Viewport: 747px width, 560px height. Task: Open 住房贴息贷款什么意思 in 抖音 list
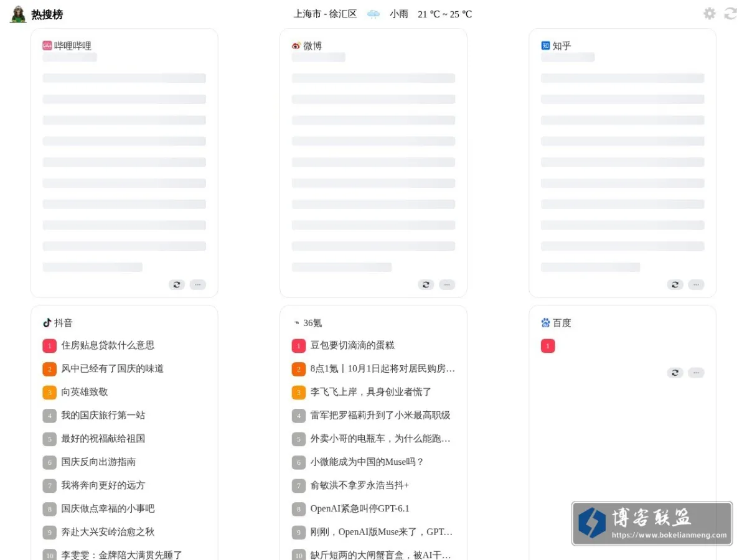pyautogui.click(x=108, y=345)
